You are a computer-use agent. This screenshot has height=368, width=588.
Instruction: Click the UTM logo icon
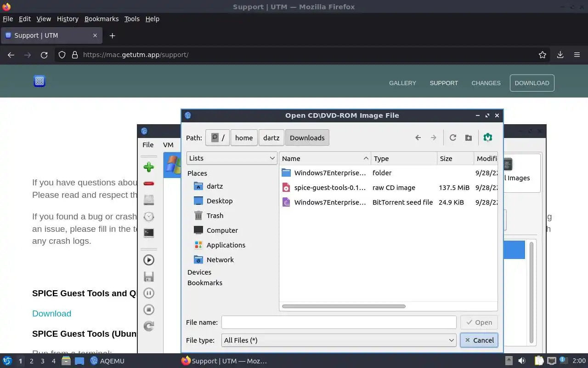coord(40,81)
